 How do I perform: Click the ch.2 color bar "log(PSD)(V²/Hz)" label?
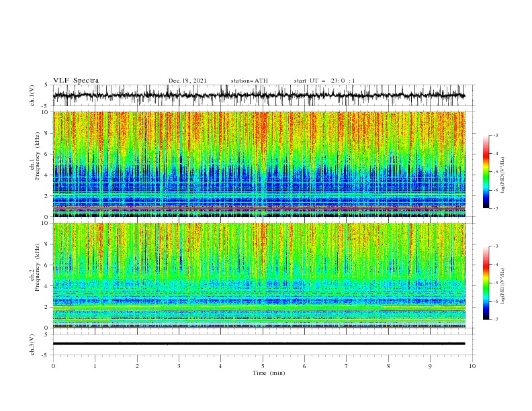(x=502, y=286)
